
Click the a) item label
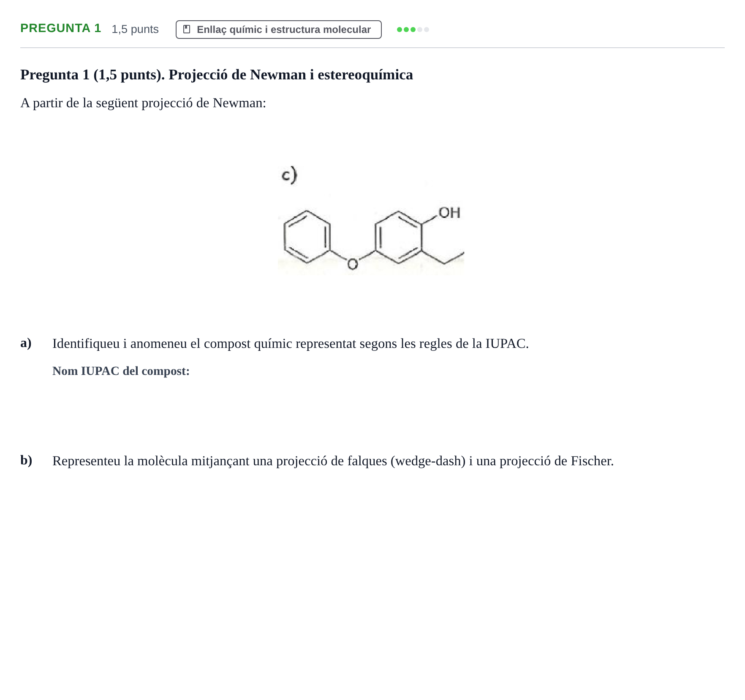click(x=26, y=343)
